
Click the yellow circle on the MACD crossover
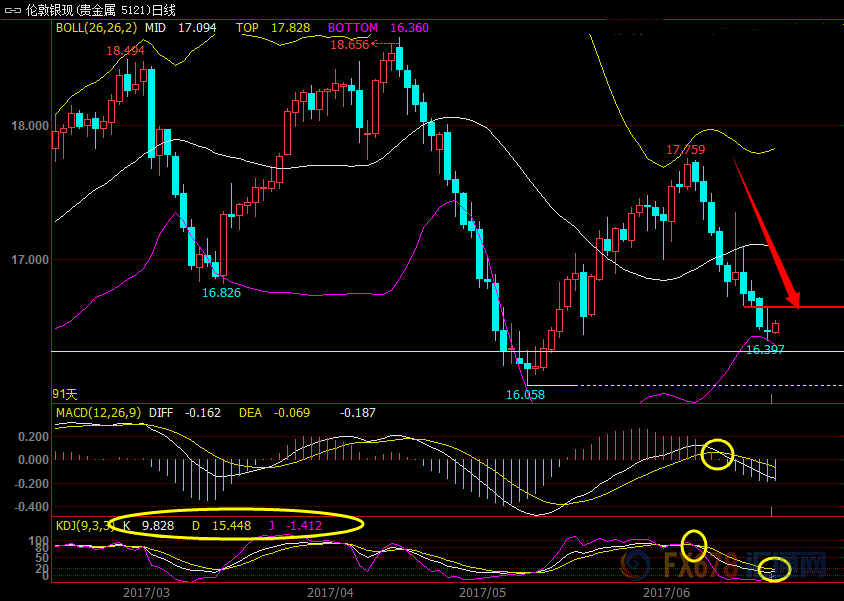click(717, 454)
